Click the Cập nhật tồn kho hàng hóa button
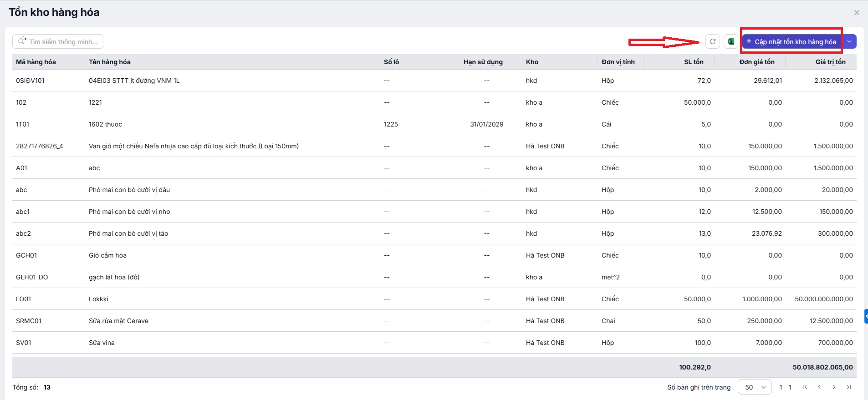868x400 pixels. pos(791,41)
